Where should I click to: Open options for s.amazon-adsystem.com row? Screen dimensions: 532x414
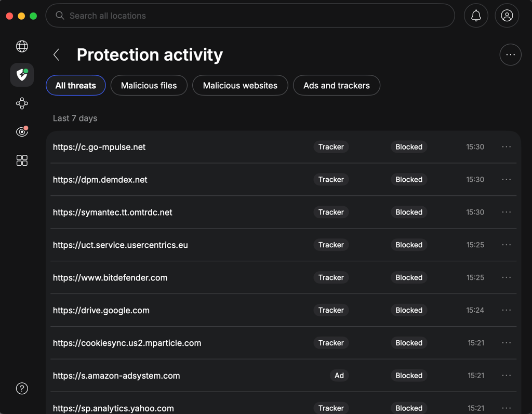[506, 376]
